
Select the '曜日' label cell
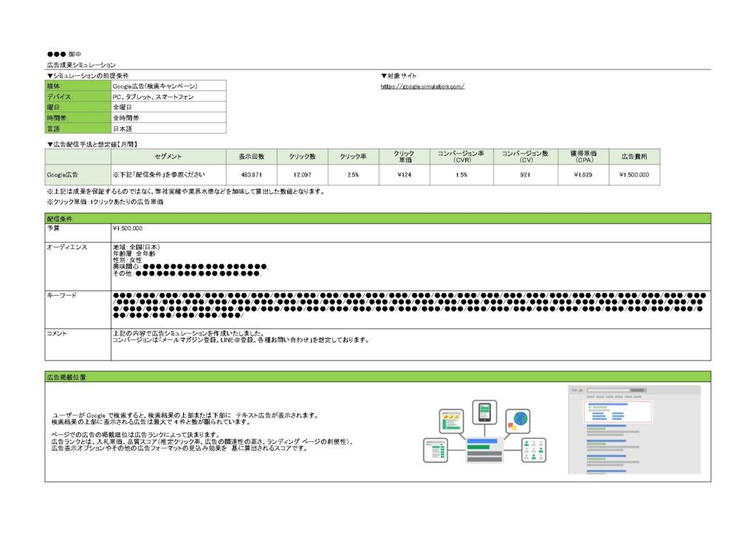click(x=78, y=107)
